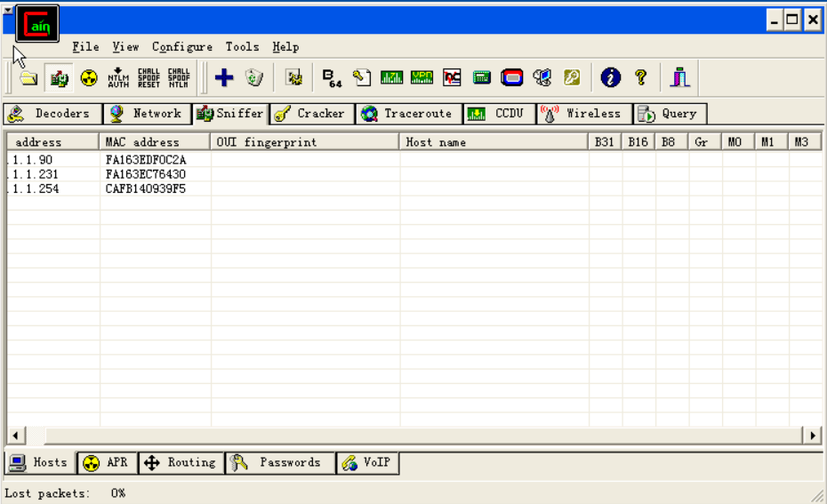This screenshot has width=827, height=504.
Task: Open the Passwords bottom tab
Action: 281,463
